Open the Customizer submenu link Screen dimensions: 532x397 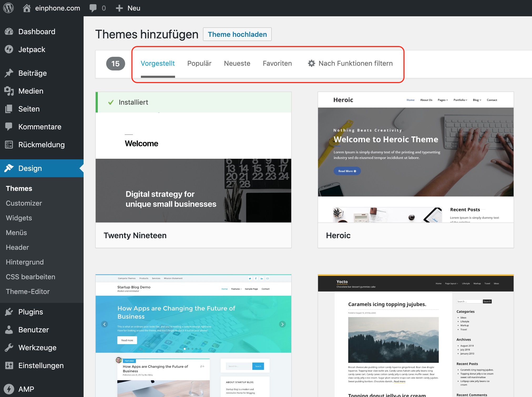click(24, 203)
